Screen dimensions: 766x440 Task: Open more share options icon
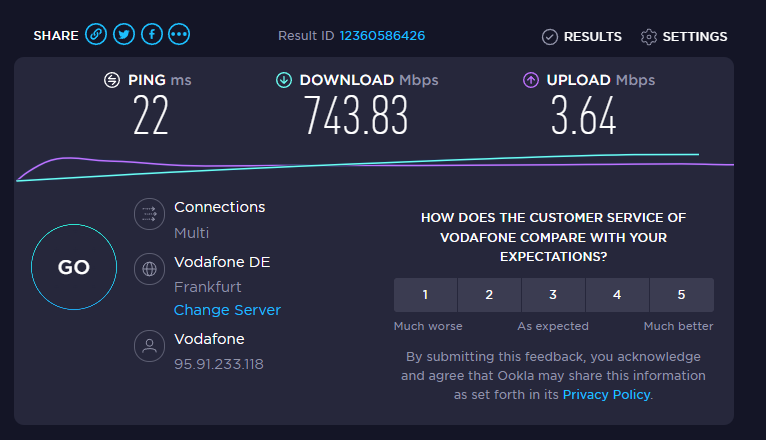coord(180,35)
